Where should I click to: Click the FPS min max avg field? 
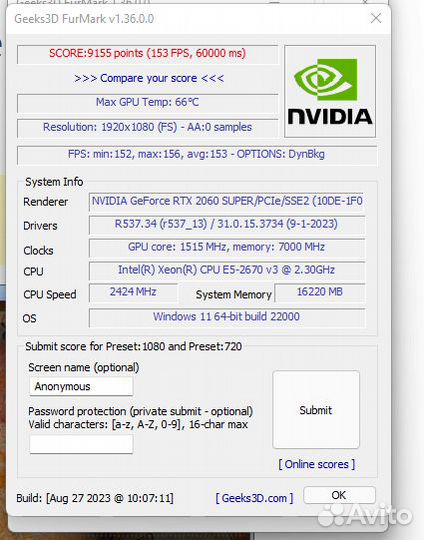[197, 155]
